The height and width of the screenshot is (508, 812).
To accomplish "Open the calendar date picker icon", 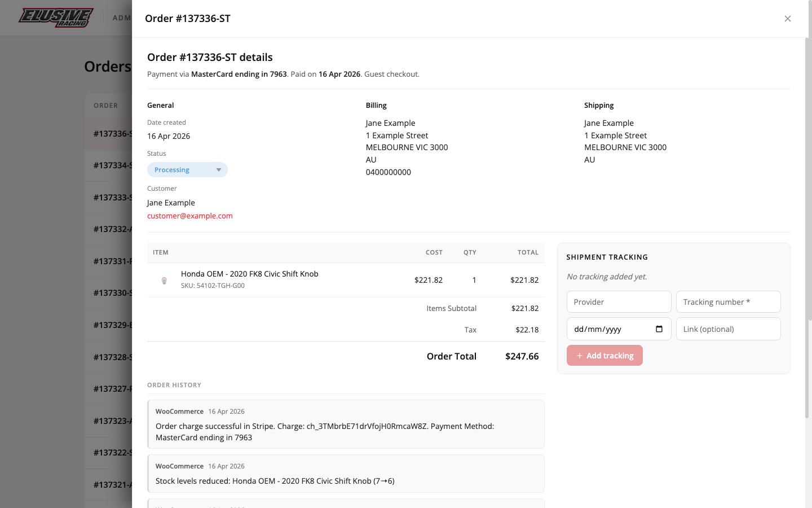I will click(659, 329).
